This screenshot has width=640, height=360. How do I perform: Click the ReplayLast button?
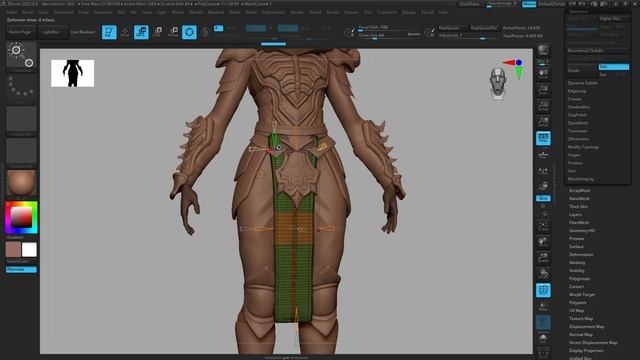pos(451,28)
